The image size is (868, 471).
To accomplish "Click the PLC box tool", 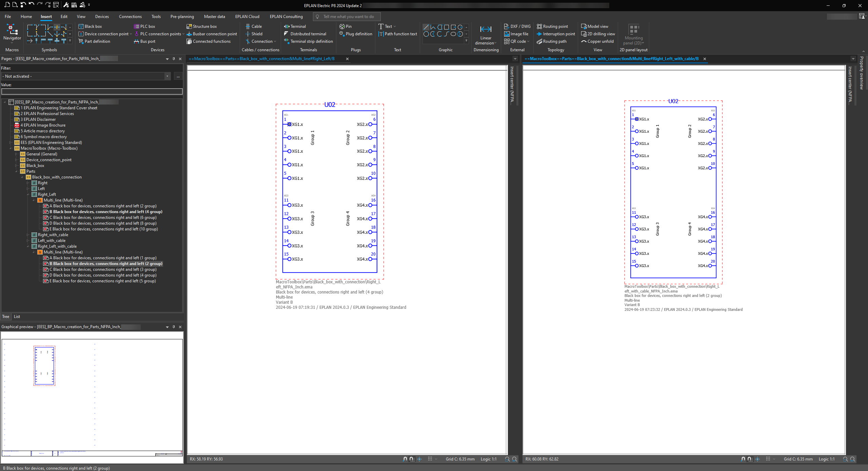I will tap(144, 26).
